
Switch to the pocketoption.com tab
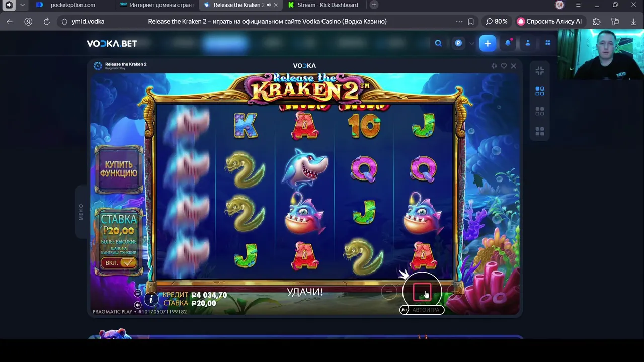pos(73,5)
